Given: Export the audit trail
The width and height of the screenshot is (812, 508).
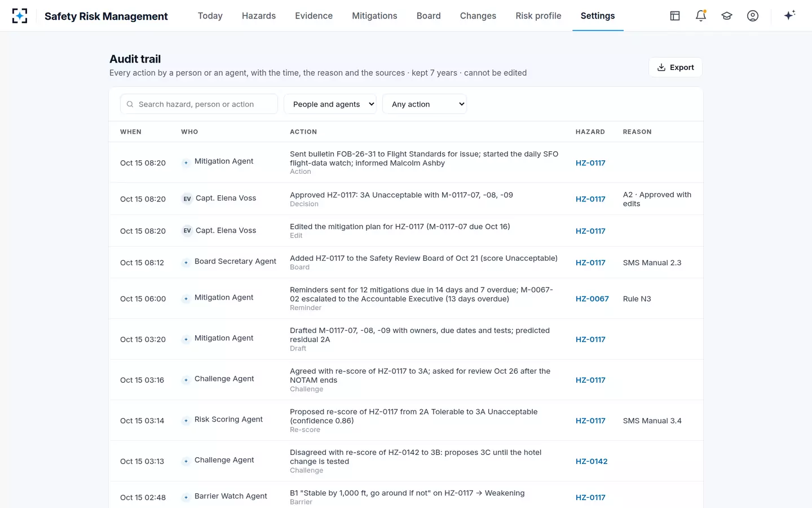Looking at the screenshot, I should pyautogui.click(x=676, y=67).
